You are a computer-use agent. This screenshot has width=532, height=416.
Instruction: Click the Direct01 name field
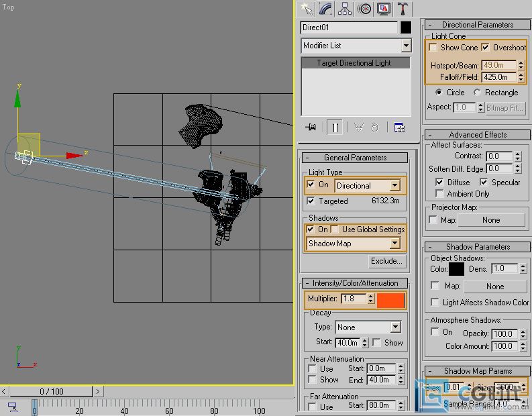[x=349, y=28]
